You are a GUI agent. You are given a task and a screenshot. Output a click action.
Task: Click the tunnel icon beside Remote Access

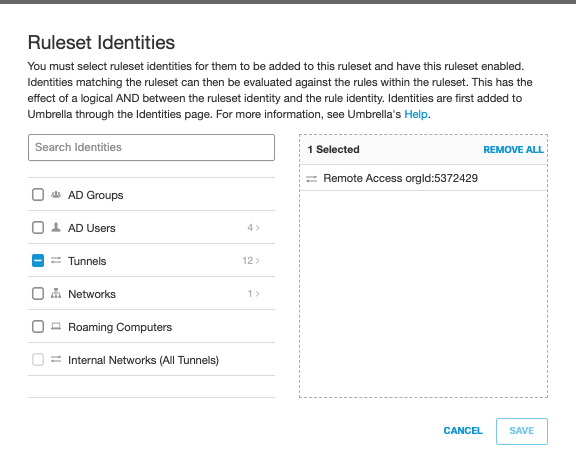pos(312,179)
